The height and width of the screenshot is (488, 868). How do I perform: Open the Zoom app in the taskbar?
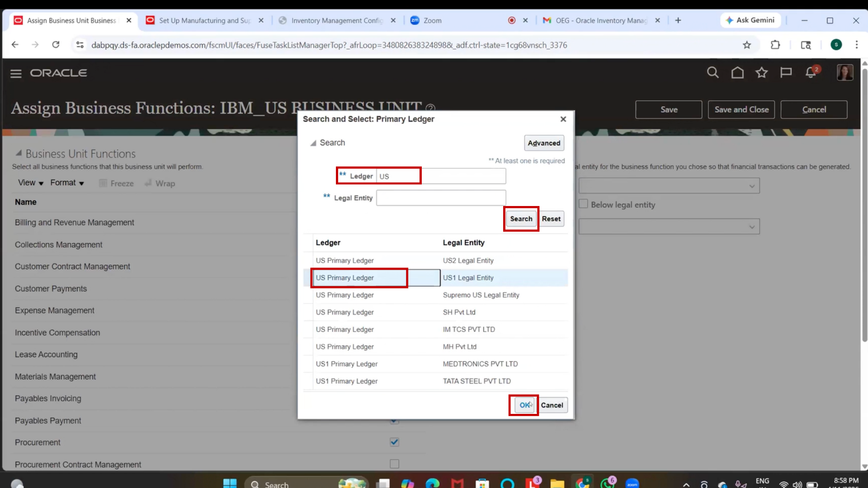[x=632, y=483]
